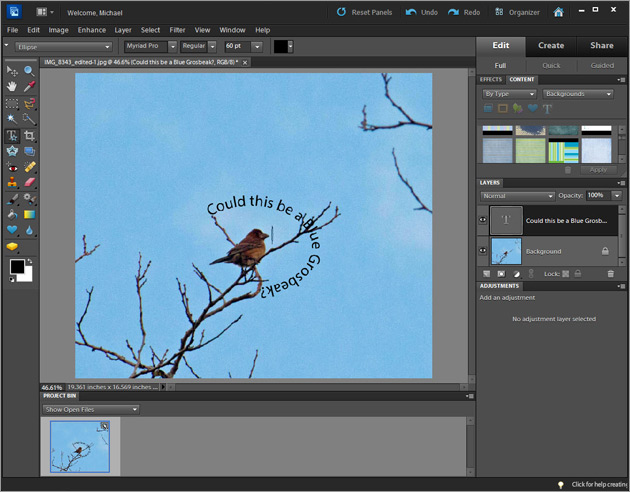Open the Filter menu

(177, 30)
